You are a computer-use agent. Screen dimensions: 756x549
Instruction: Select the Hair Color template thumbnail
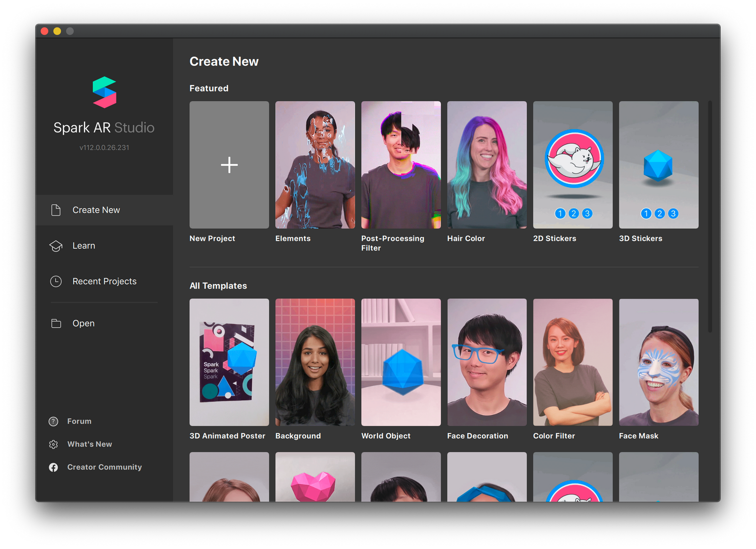pyautogui.click(x=487, y=165)
